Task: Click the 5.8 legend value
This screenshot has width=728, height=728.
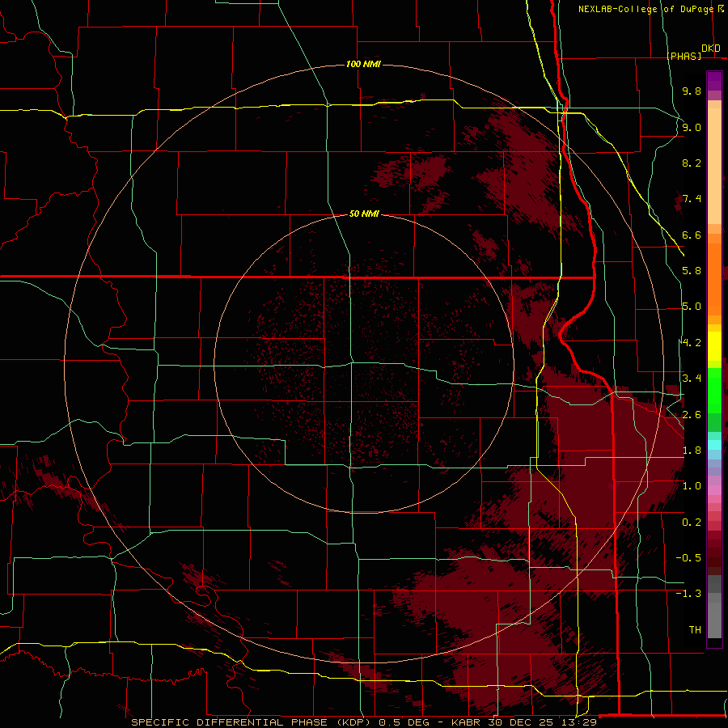Action: tap(692, 271)
